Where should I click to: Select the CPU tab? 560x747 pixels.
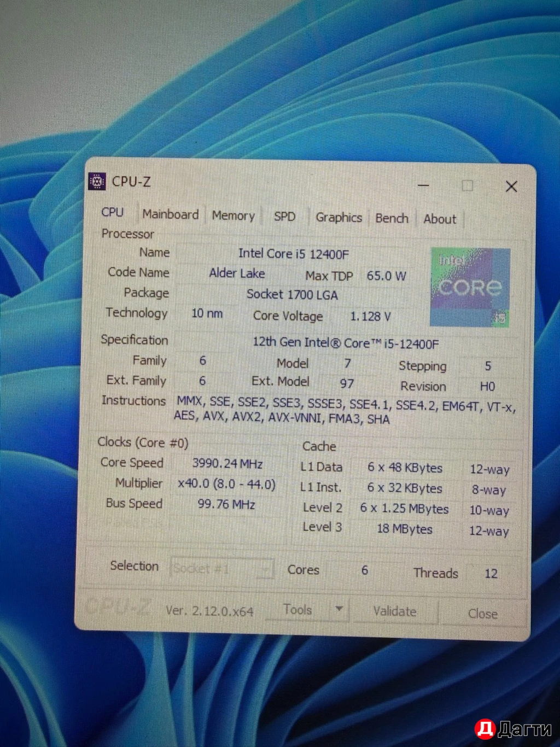pyautogui.click(x=113, y=212)
